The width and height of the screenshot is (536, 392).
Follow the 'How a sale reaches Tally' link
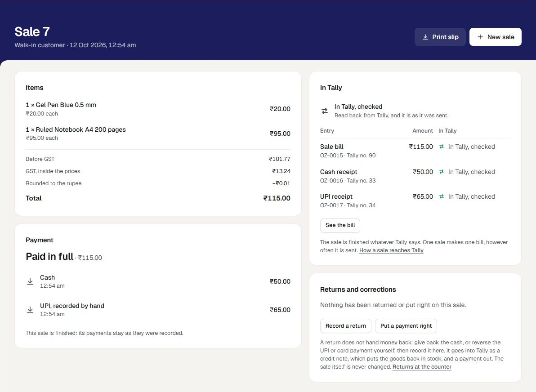391,250
